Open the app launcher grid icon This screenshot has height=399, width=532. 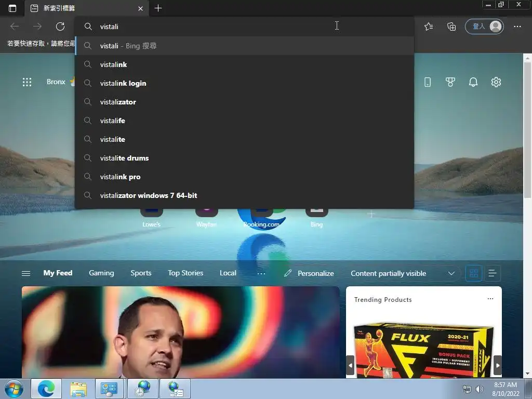click(x=27, y=82)
